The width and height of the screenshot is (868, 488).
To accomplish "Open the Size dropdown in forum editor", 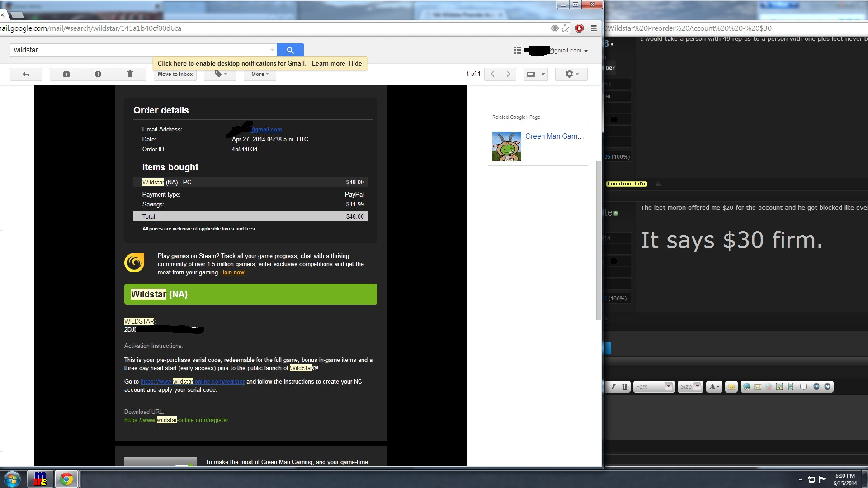I will (690, 387).
